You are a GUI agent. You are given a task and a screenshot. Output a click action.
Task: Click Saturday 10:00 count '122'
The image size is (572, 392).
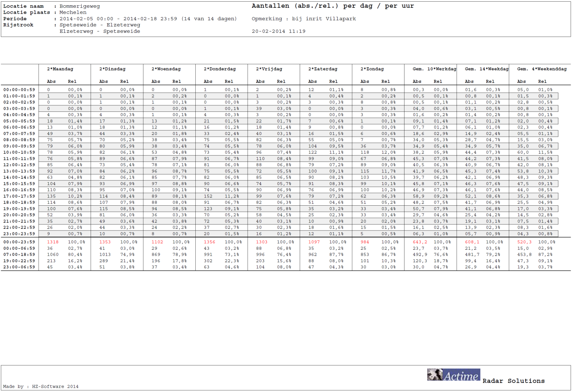(x=313, y=152)
